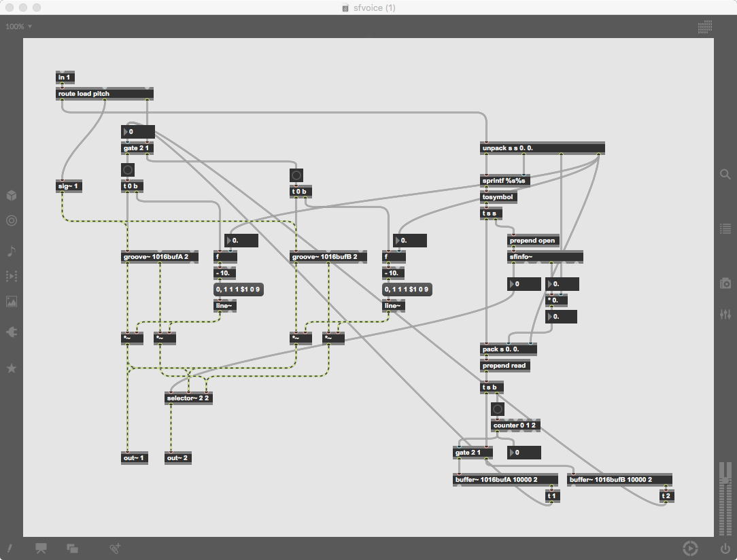Open the circular target icon in left sidebar

(x=12, y=220)
